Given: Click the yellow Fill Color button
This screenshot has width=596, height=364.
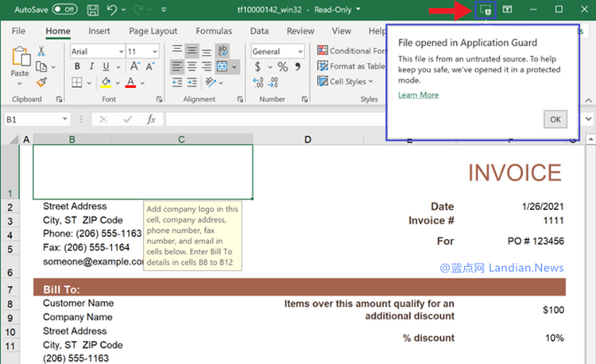Looking at the screenshot, I should [106, 83].
